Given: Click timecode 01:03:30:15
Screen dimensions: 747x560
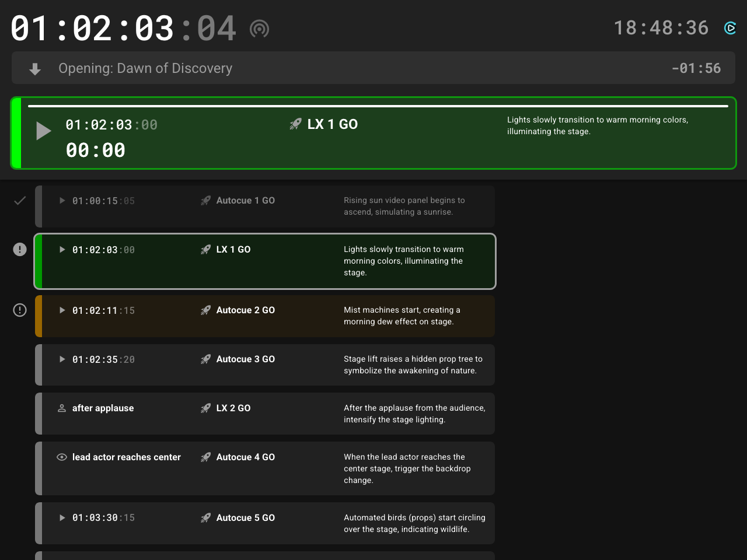Looking at the screenshot, I should pos(103,518).
